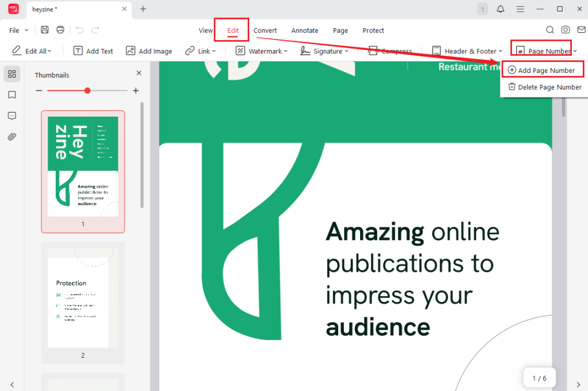Switch to the View tab
The width and height of the screenshot is (588, 391).
[x=206, y=30]
